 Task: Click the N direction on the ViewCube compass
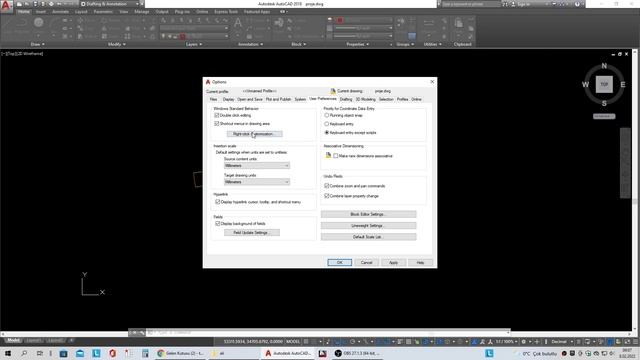click(604, 66)
